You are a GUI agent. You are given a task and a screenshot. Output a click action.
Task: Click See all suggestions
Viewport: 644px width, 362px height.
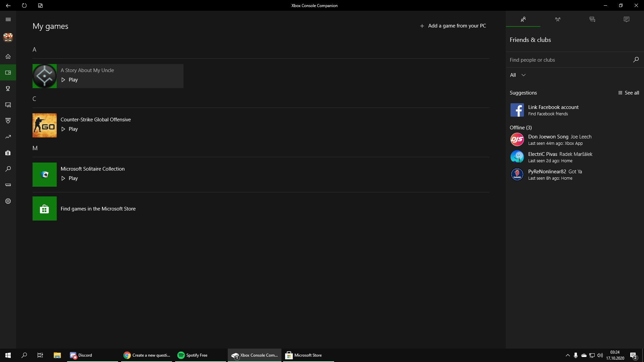629,93
